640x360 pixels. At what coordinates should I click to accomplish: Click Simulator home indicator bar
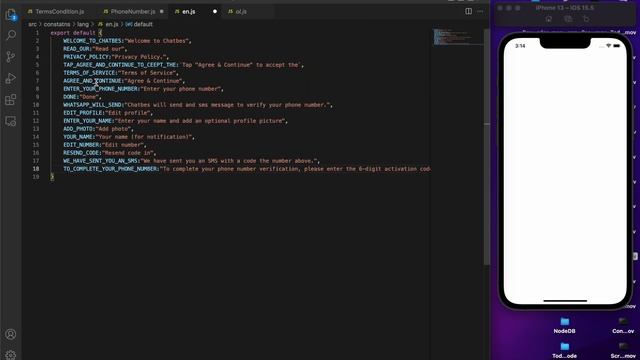[565, 301]
